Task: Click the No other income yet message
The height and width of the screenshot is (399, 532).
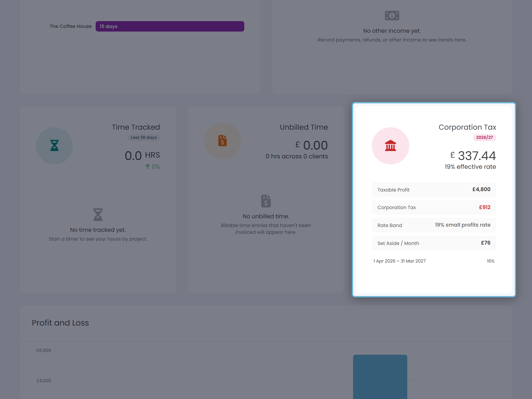Action: coord(392,31)
